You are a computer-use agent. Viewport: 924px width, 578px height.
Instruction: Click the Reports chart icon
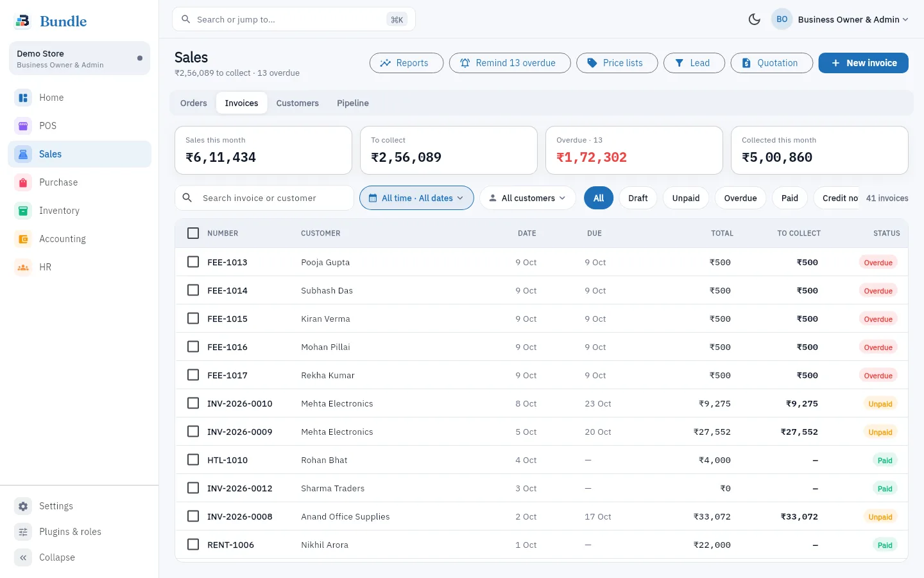[385, 63]
